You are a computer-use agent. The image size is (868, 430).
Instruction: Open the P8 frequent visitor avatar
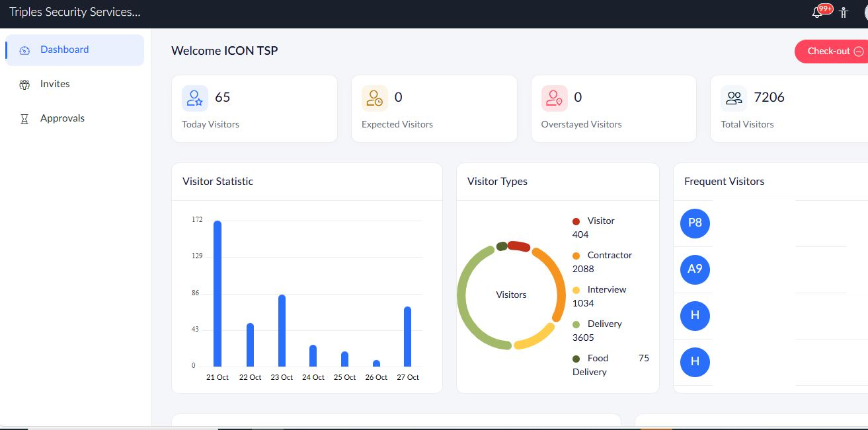tap(695, 223)
